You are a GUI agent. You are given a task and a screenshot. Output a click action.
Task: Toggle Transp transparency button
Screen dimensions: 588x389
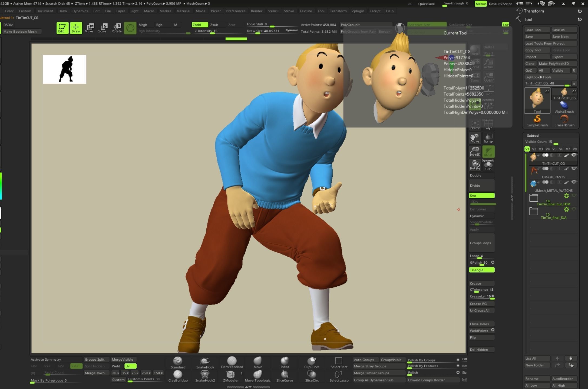point(488,138)
